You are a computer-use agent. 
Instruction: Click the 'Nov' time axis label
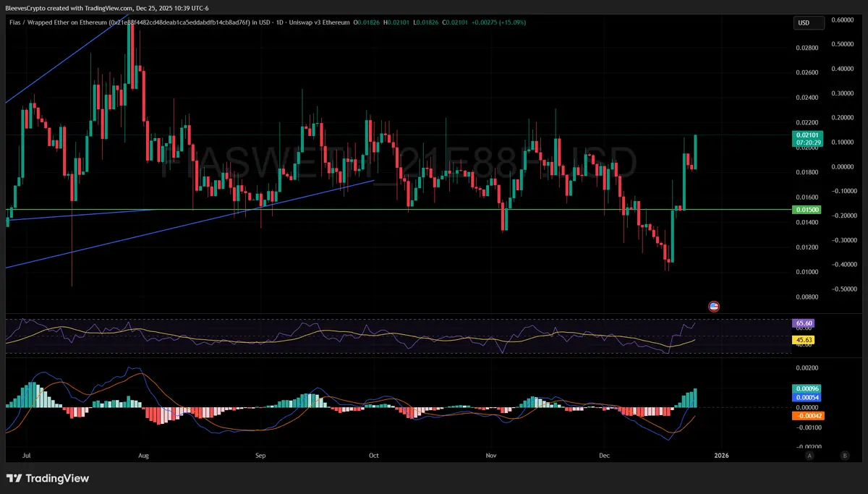[491, 456]
